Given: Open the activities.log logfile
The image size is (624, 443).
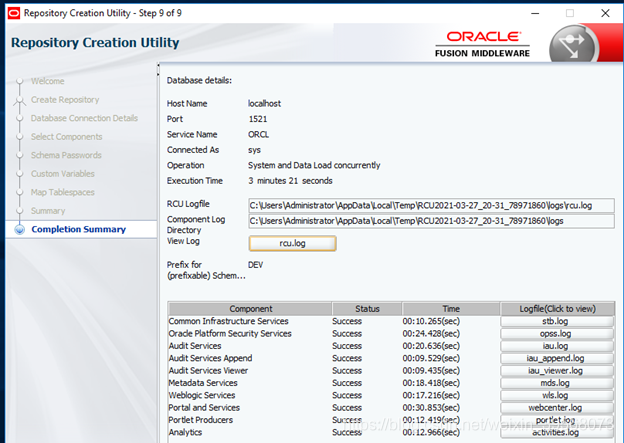Looking at the screenshot, I should [557, 432].
